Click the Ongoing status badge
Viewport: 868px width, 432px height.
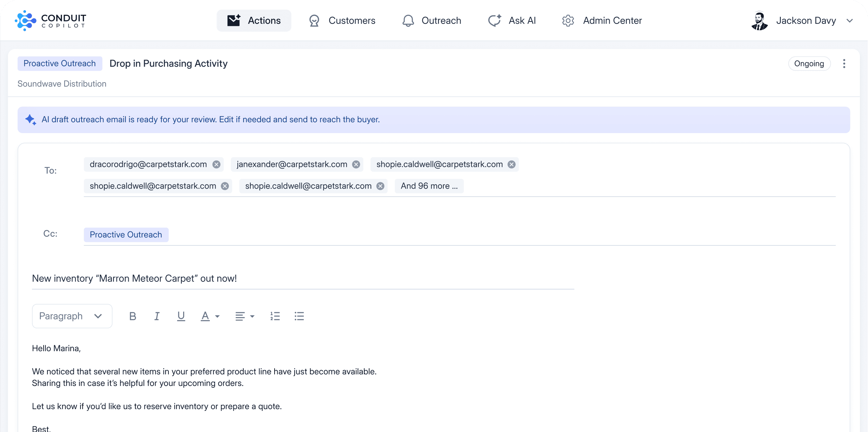point(809,64)
